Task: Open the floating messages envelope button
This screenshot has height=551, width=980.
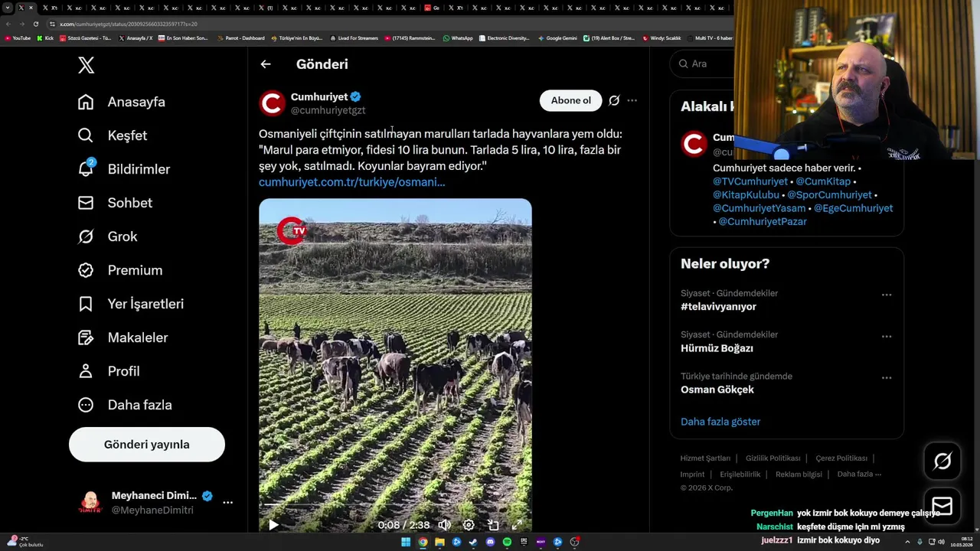Action: pyautogui.click(x=942, y=506)
